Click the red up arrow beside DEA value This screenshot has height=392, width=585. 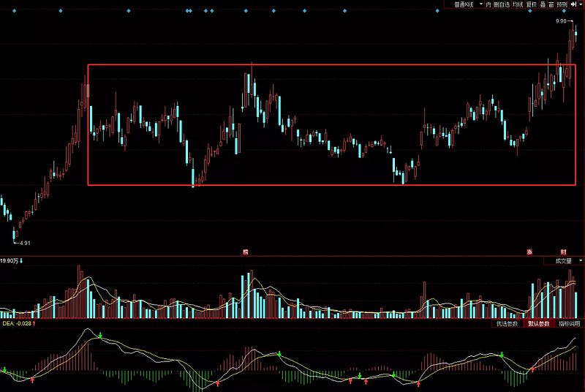[34, 323]
